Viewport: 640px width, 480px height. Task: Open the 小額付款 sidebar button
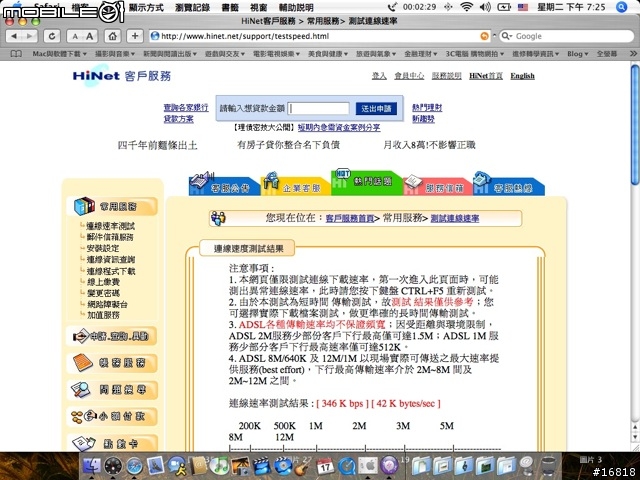click(112, 416)
